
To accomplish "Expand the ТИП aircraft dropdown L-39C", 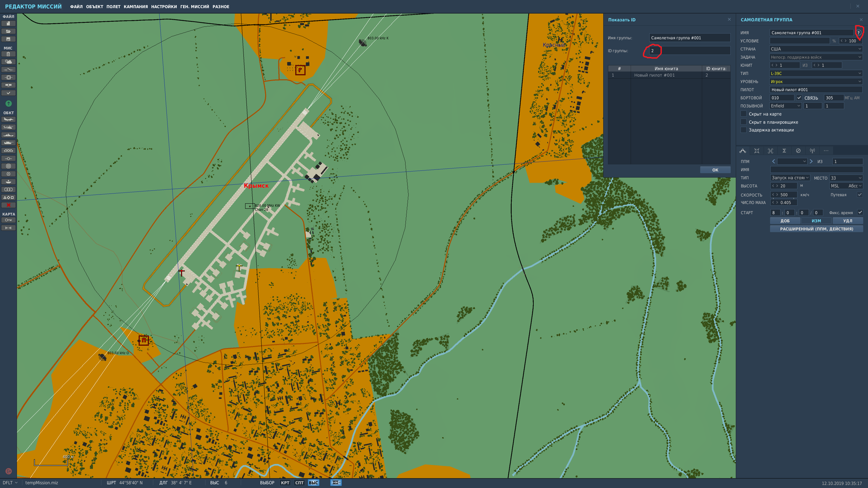I will click(816, 73).
